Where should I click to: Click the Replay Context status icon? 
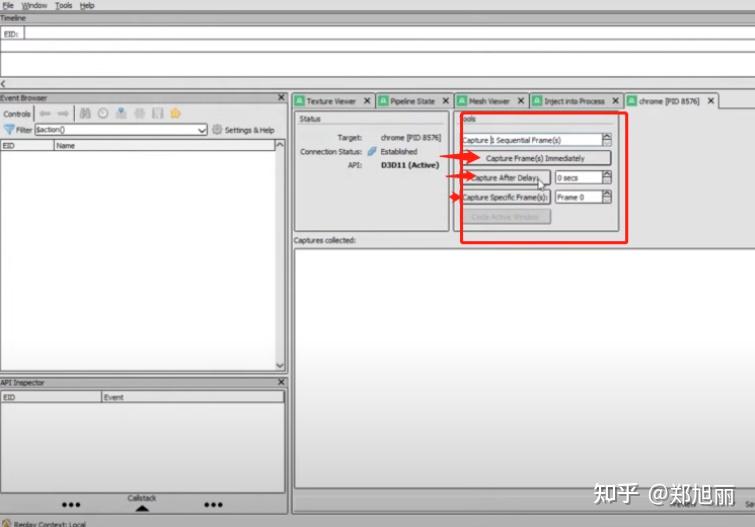pos(6,523)
